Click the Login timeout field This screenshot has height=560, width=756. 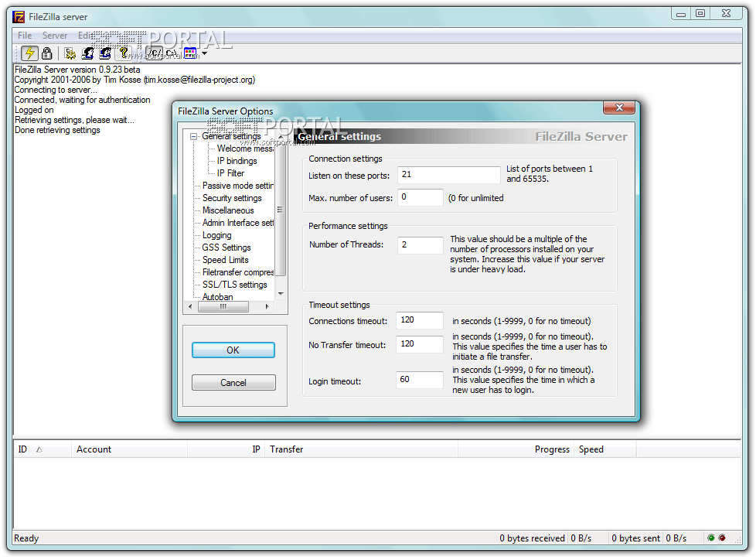[420, 380]
